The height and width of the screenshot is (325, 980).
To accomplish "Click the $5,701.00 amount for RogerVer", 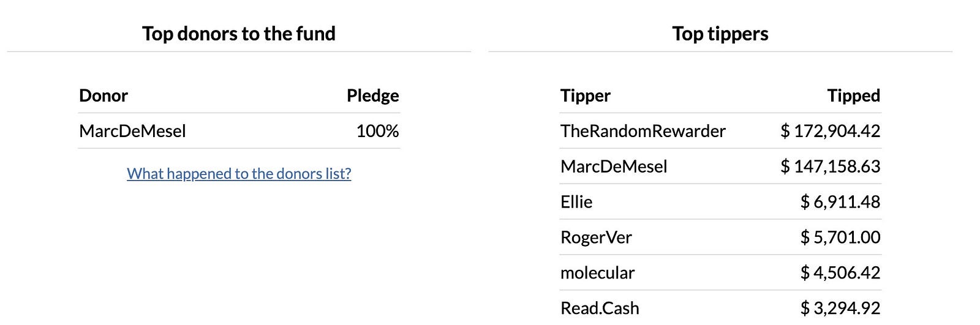I will coord(840,237).
